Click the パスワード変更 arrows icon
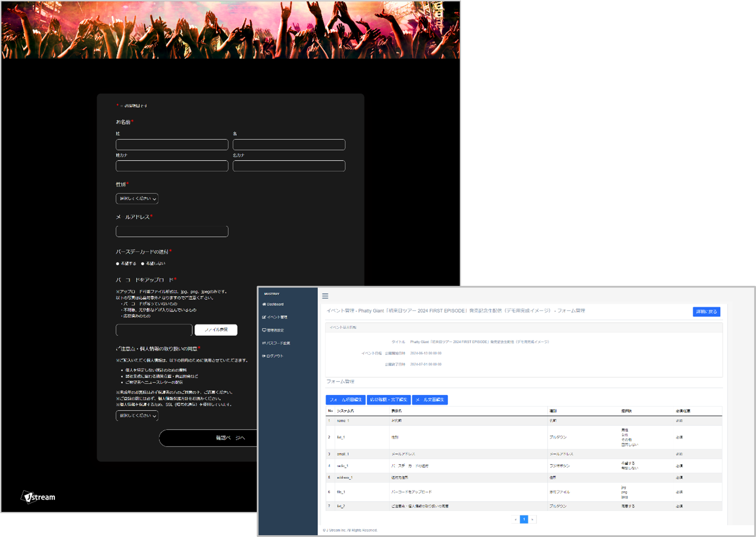Viewport: 756px width, 537px height. pyautogui.click(x=264, y=343)
